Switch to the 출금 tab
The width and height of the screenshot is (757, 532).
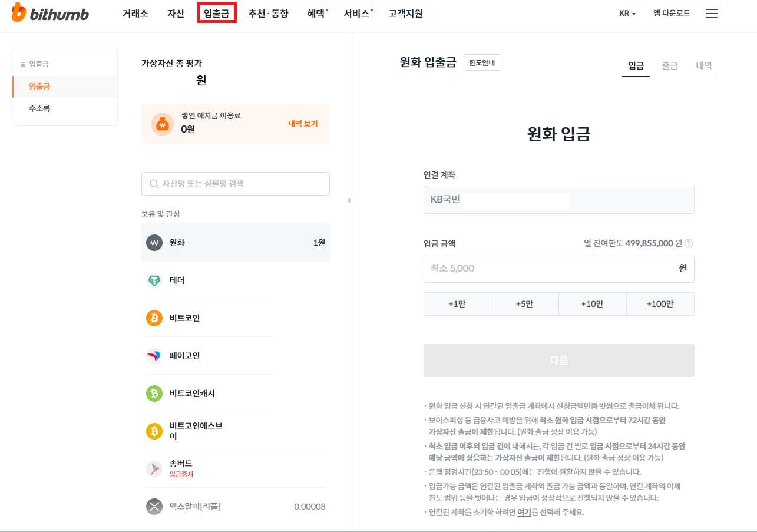(x=670, y=66)
